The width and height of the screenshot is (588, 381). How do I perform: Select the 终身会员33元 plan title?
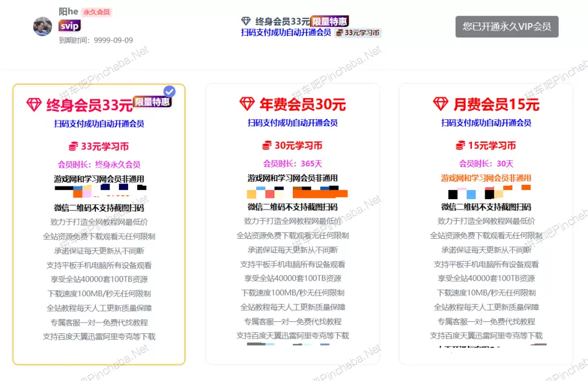(90, 105)
